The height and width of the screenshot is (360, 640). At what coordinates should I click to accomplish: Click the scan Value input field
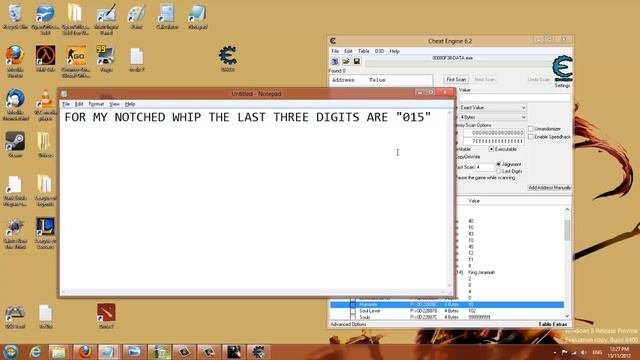click(x=514, y=98)
